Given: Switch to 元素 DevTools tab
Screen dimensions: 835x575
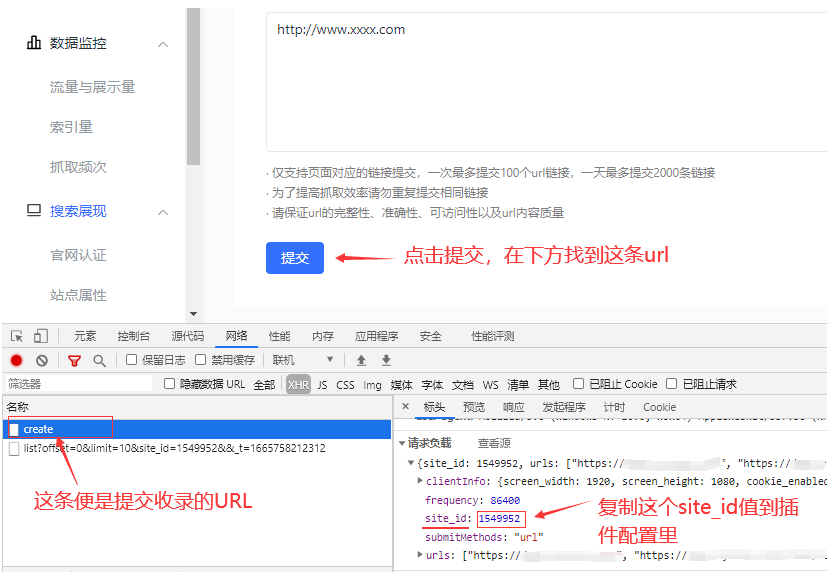Looking at the screenshot, I should point(85,336).
